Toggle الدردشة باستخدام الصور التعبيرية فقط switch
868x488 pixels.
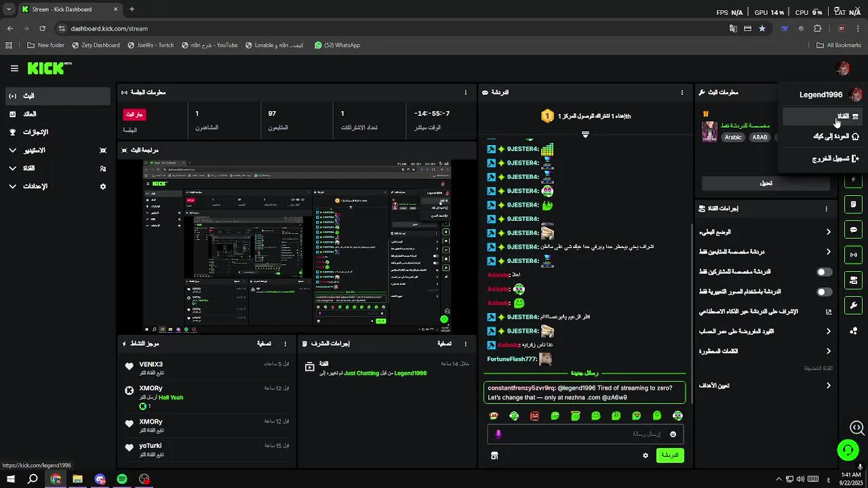824,292
